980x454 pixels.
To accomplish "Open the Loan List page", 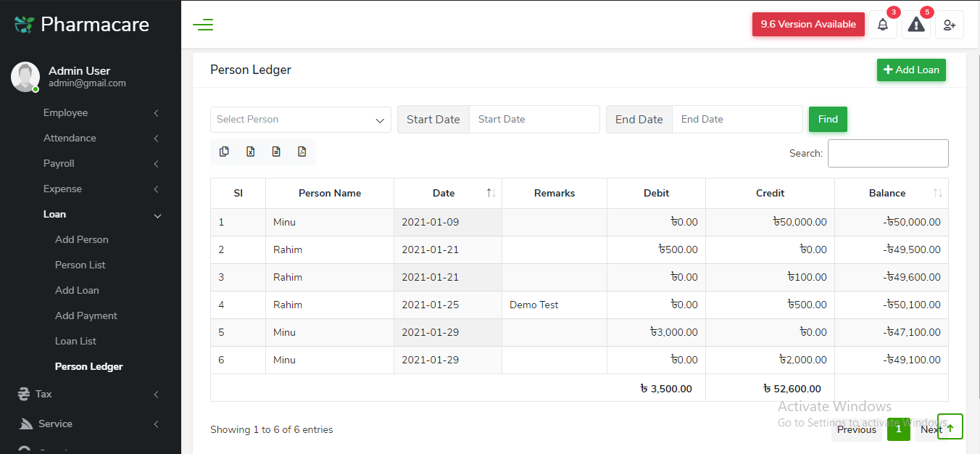I will point(77,340).
